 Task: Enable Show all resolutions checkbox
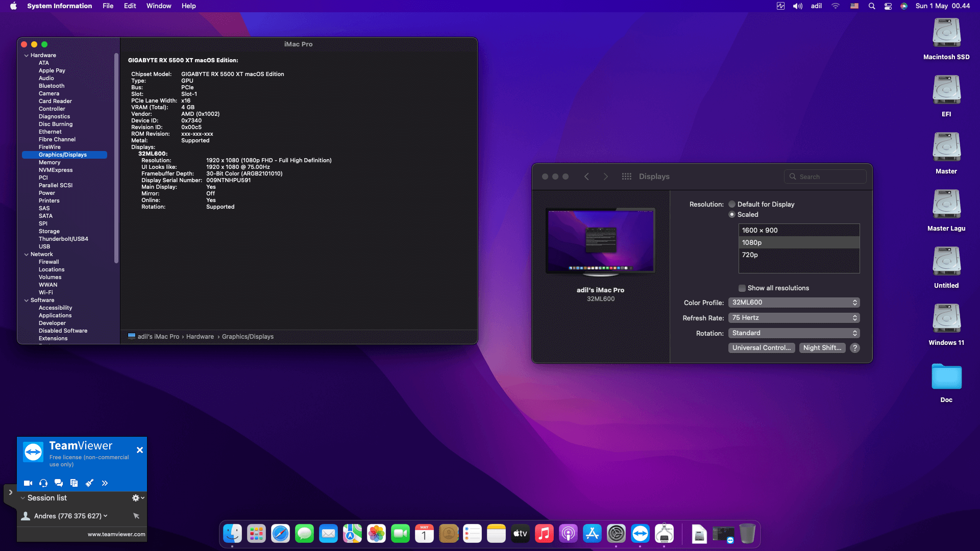tap(742, 288)
